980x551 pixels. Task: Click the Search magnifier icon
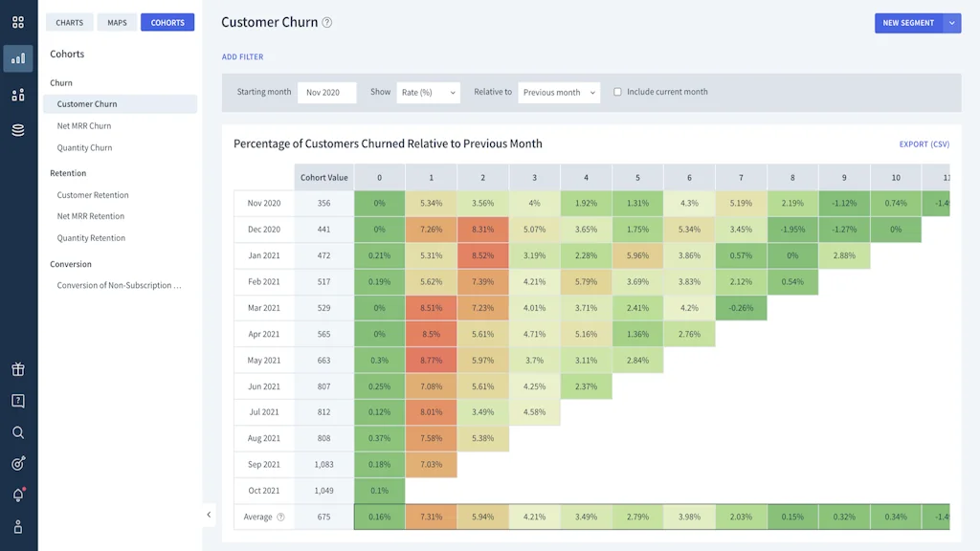pos(17,431)
